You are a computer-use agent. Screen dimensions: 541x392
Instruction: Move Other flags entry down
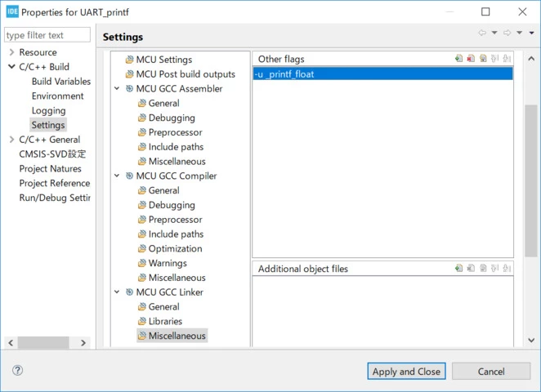coord(507,59)
